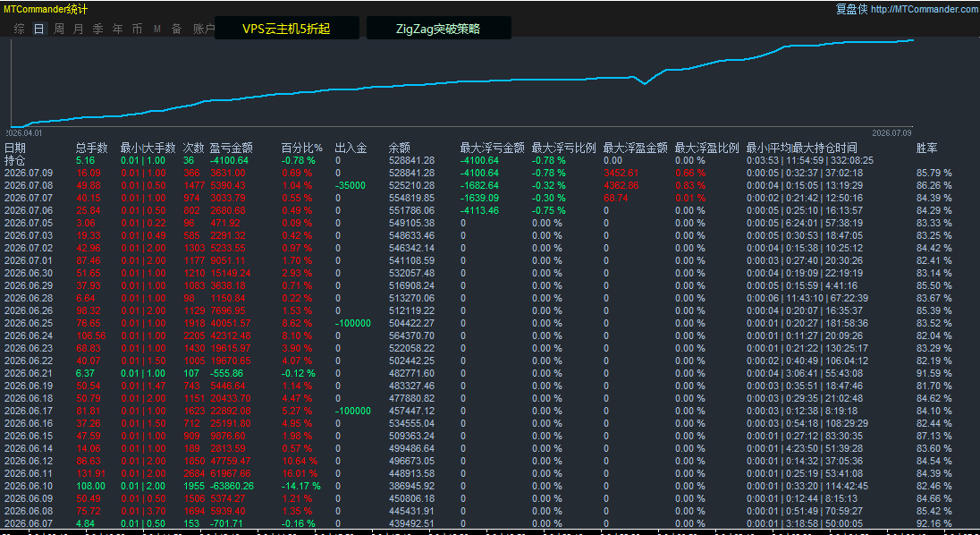Select the 年 yearly statistics tab
The width and height of the screenshot is (980, 535).
tap(117, 29)
